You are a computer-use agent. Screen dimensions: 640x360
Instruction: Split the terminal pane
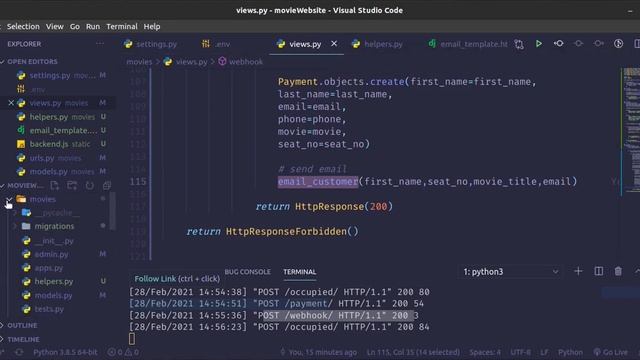coord(599,271)
